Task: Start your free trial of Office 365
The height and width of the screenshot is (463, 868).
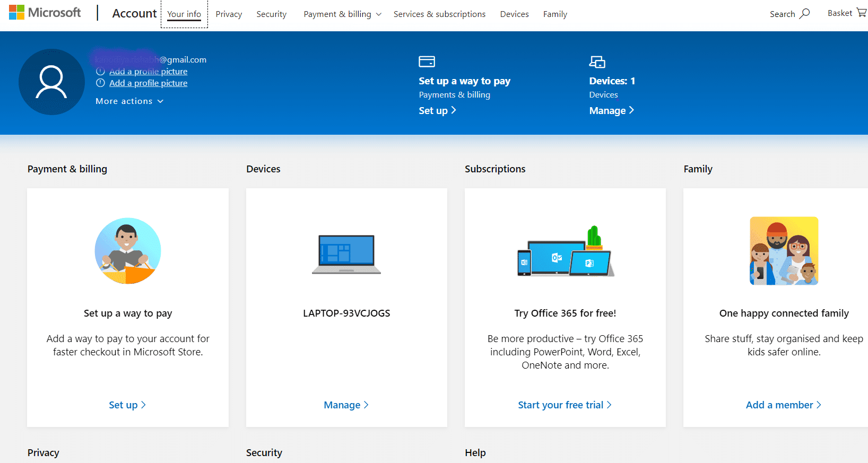Action: click(565, 405)
